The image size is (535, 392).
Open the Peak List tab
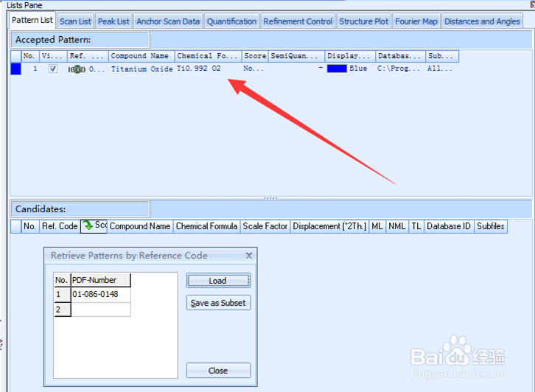point(113,21)
